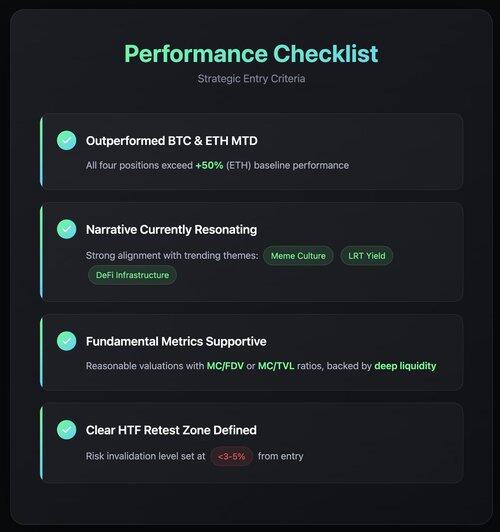The width and height of the screenshot is (500, 532).
Task: Click the deep liquidity highlighted text
Action: tap(405, 366)
